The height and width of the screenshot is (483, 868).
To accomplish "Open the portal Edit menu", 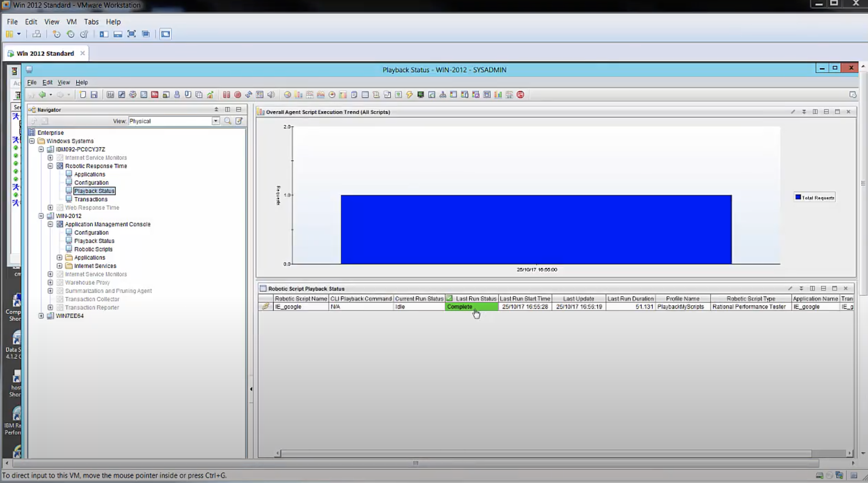I will click(x=47, y=82).
